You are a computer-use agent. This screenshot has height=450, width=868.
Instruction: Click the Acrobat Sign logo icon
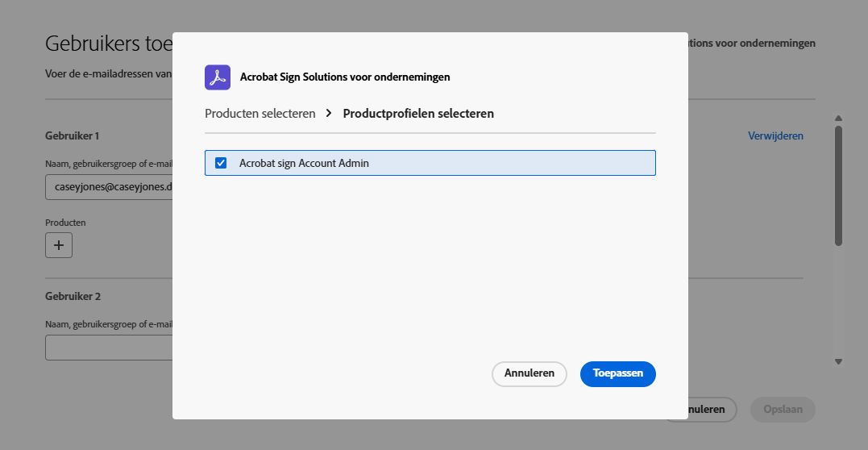pyautogui.click(x=218, y=77)
